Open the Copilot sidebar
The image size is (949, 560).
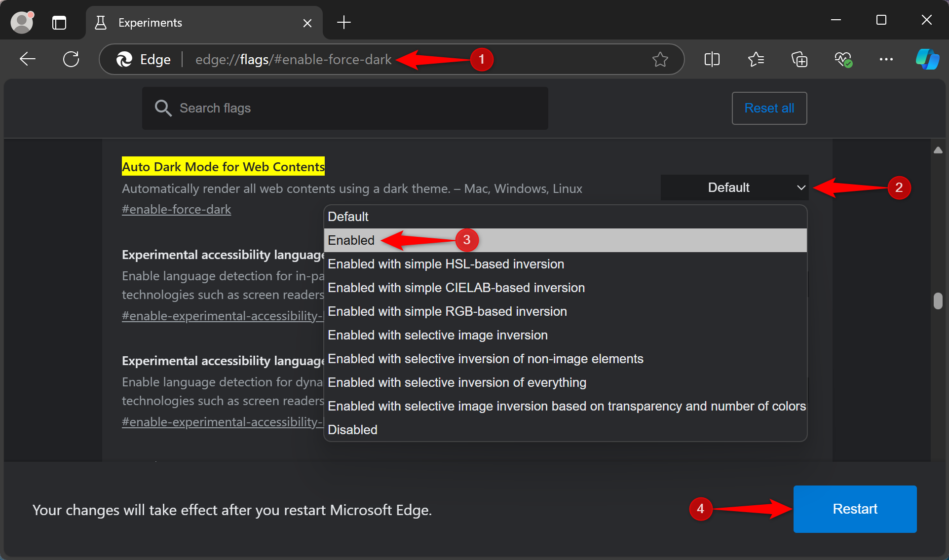[928, 59]
